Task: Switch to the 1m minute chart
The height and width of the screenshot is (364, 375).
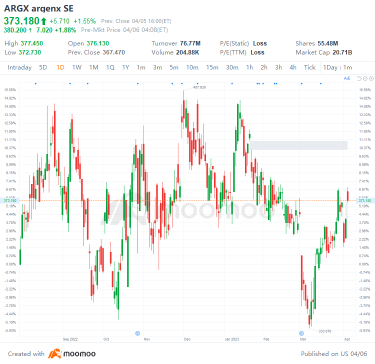Action: [x=141, y=67]
